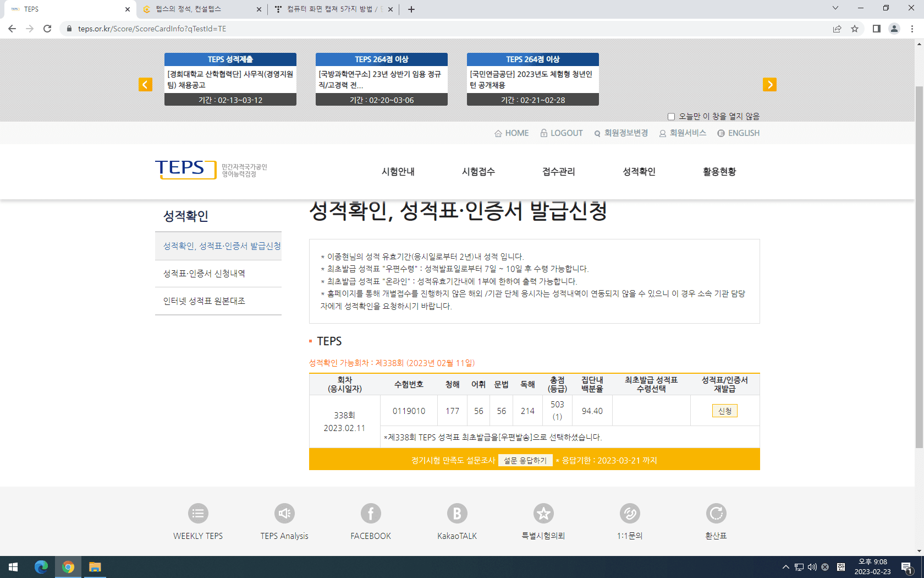The width and height of the screenshot is (924, 578).
Task: Open the taskbar clock and date
Action: (872, 567)
